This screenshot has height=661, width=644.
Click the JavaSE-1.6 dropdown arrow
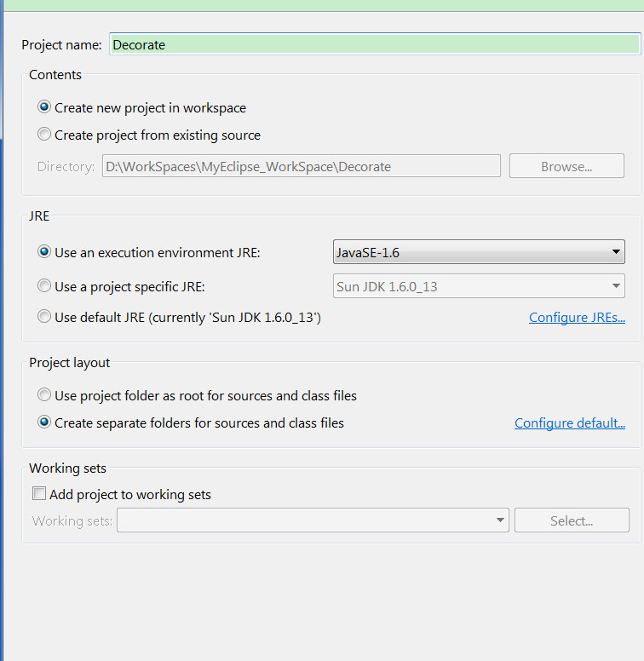click(616, 252)
